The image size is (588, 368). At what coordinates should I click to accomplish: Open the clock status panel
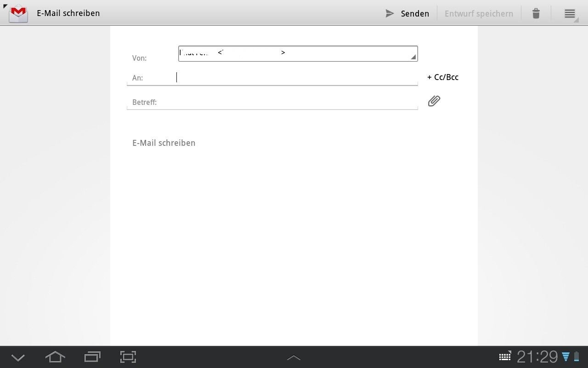click(x=537, y=356)
